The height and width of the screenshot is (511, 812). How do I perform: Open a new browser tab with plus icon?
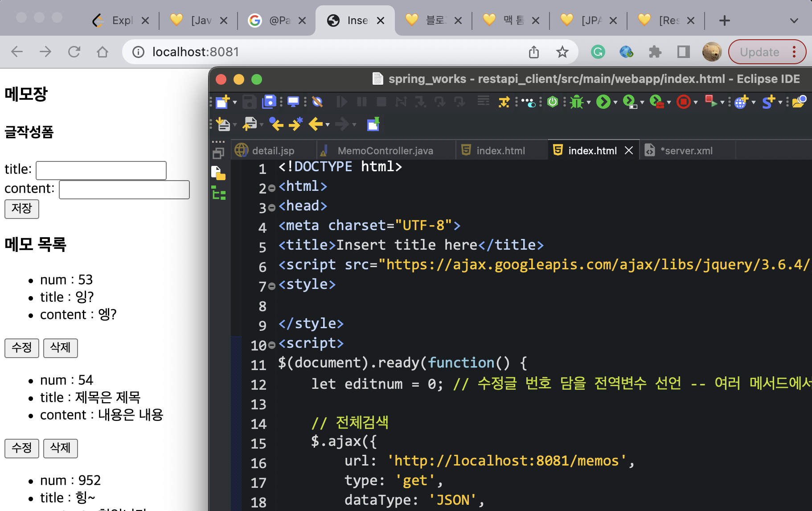[x=725, y=21]
